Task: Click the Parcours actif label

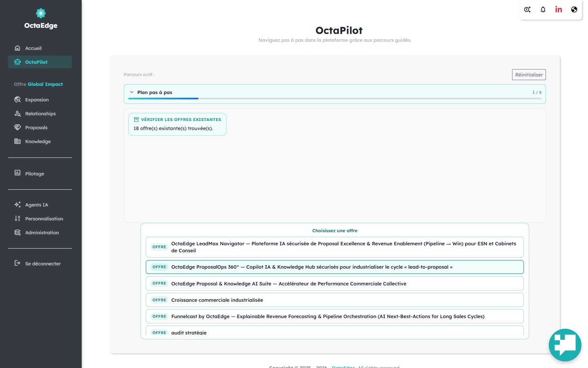Action: coord(139,74)
